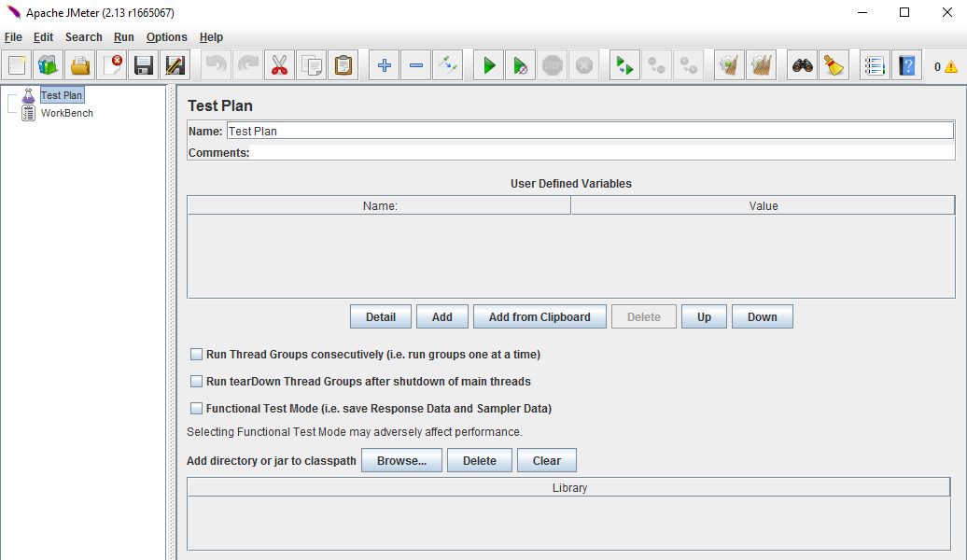Click the Open file folder icon
Screen dimensions: 967x560
coord(80,65)
